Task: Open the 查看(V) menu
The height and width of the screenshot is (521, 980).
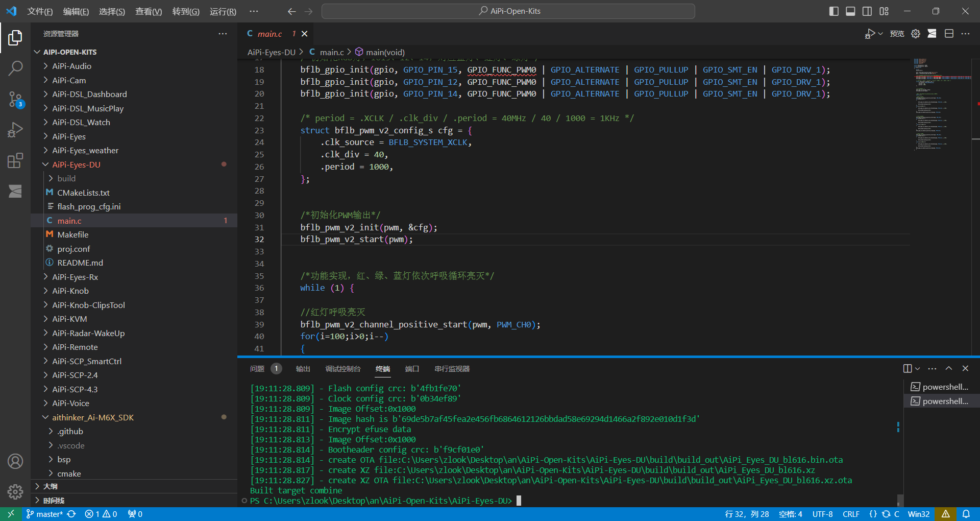Action: [149, 11]
